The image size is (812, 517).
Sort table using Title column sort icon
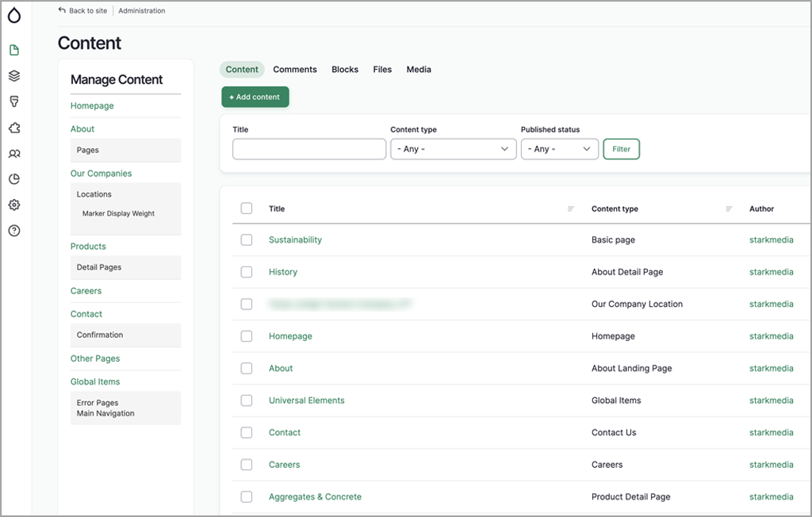tap(570, 209)
